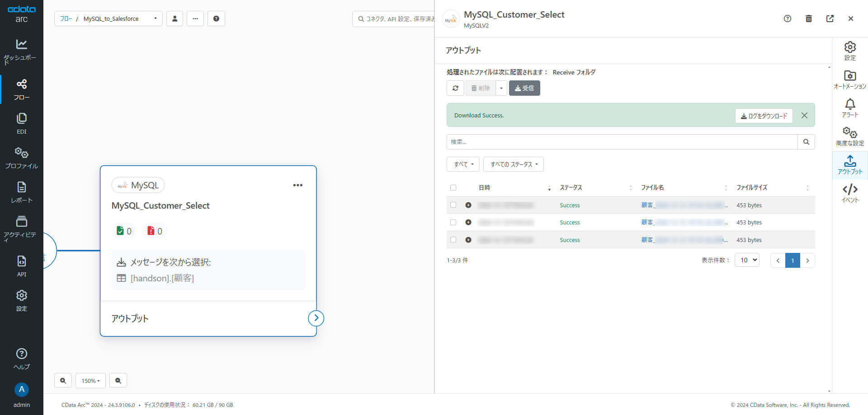The height and width of the screenshot is (415, 868).
Task: Open the third 顧客 file name link
Action: (684, 240)
